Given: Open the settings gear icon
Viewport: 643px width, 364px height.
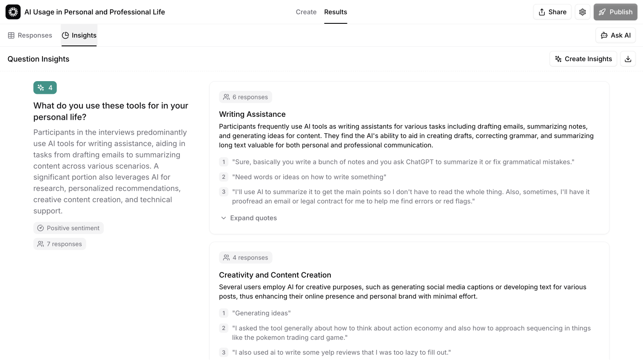Looking at the screenshot, I should [x=582, y=12].
